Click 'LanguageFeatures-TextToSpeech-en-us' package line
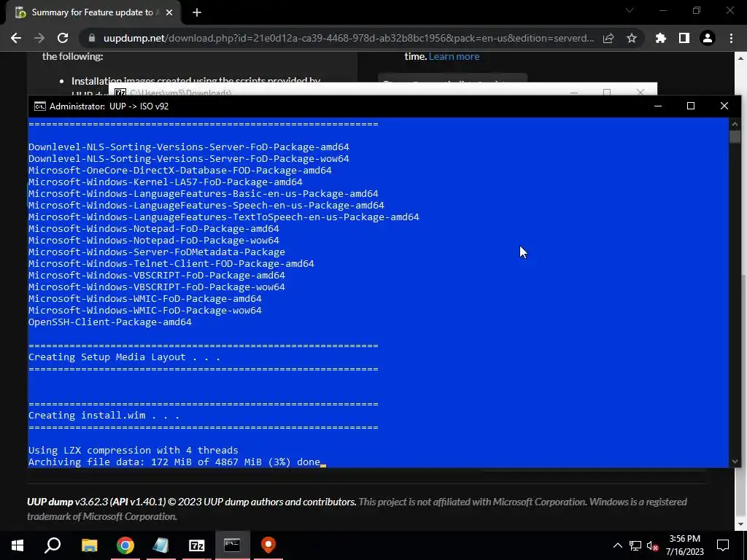The height and width of the screenshot is (560, 747). (224, 217)
